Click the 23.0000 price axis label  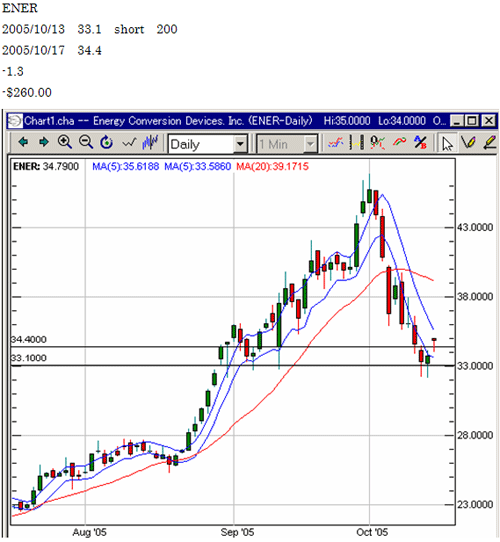475,505
